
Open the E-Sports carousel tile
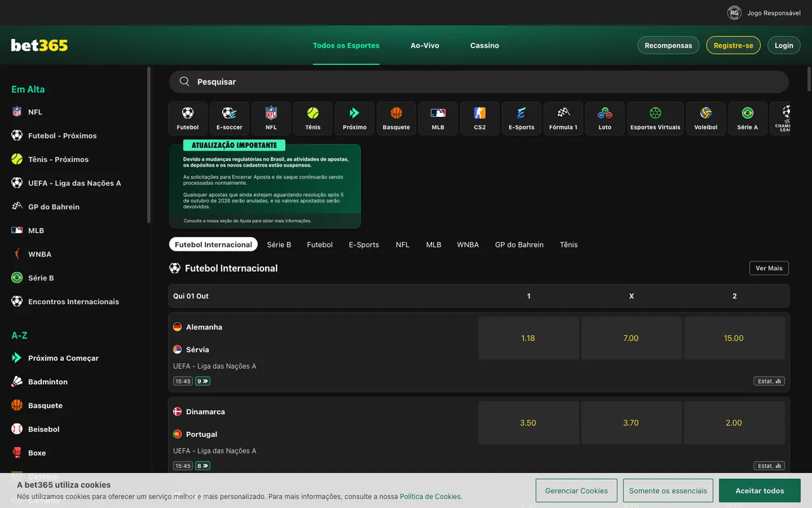(521, 118)
